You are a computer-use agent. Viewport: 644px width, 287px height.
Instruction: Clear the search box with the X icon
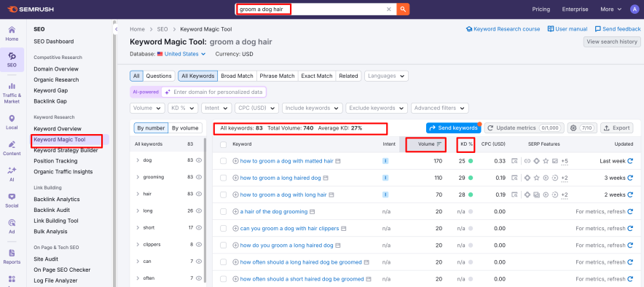(x=389, y=9)
